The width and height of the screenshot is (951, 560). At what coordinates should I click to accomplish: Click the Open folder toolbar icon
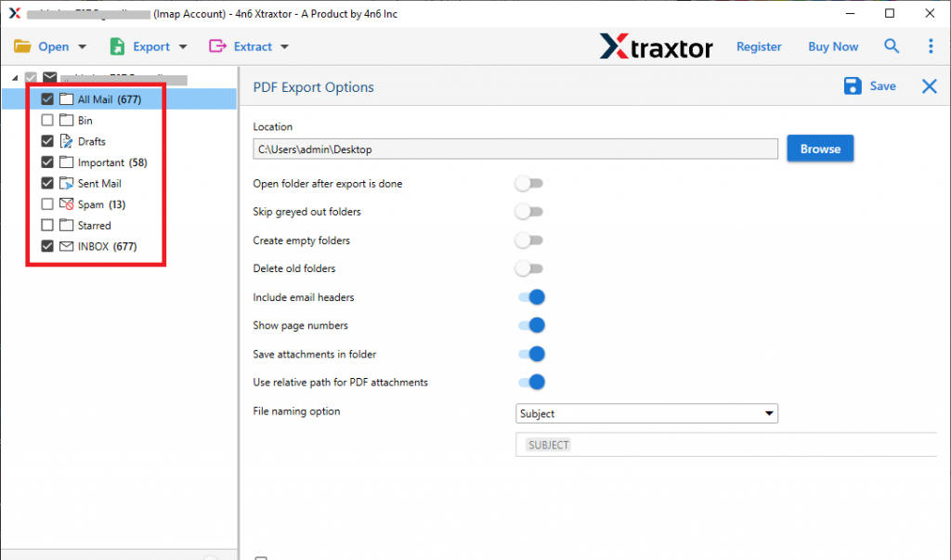(x=23, y=46)
